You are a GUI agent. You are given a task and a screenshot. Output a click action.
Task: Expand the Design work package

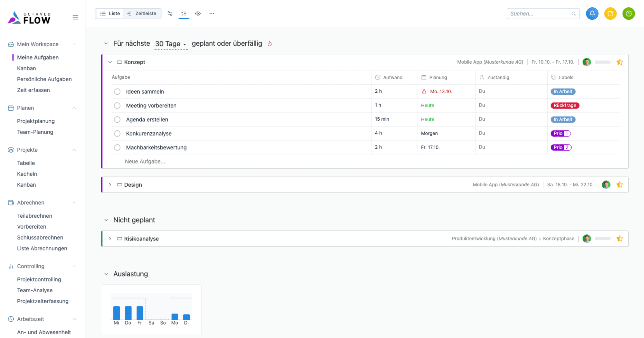110,185
